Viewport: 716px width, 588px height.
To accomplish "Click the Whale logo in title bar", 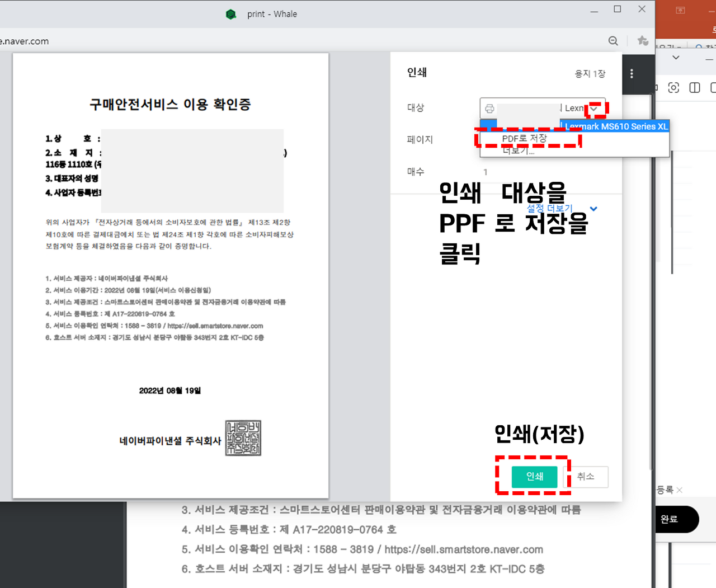I will tap(231, 14).
